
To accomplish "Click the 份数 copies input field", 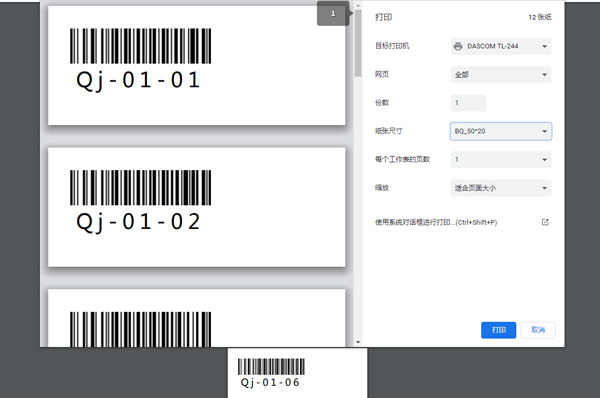I will coord(468,103).
